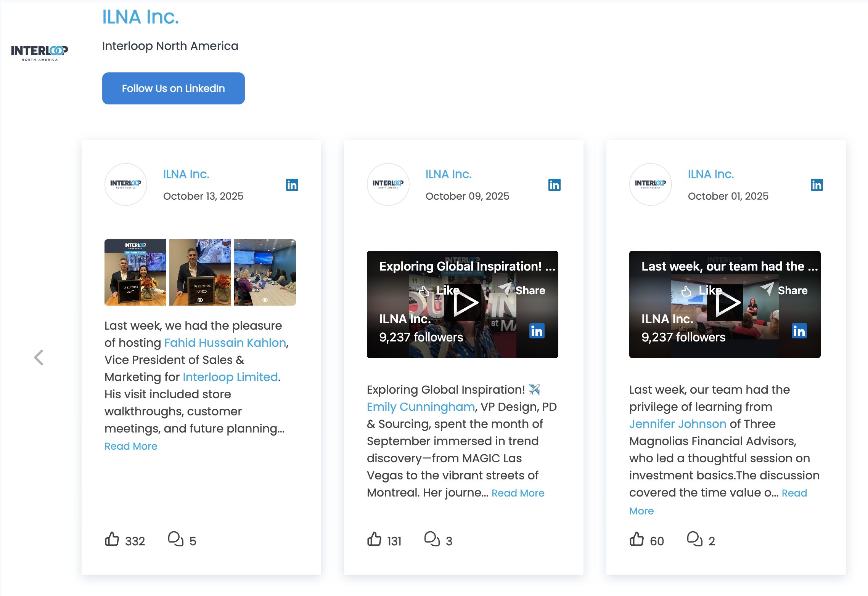Click the LinkedIn badge overlaid on the second video
The image size is (868, 596).
point(536,332)
